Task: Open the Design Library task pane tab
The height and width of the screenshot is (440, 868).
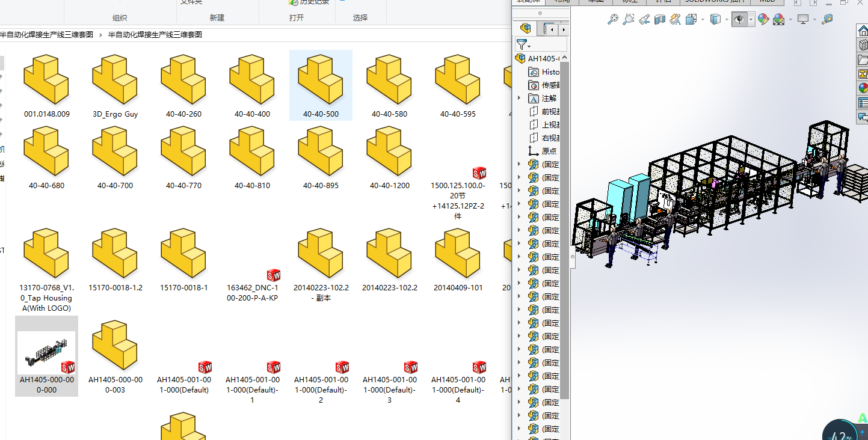Action: [x=863, y=45]
